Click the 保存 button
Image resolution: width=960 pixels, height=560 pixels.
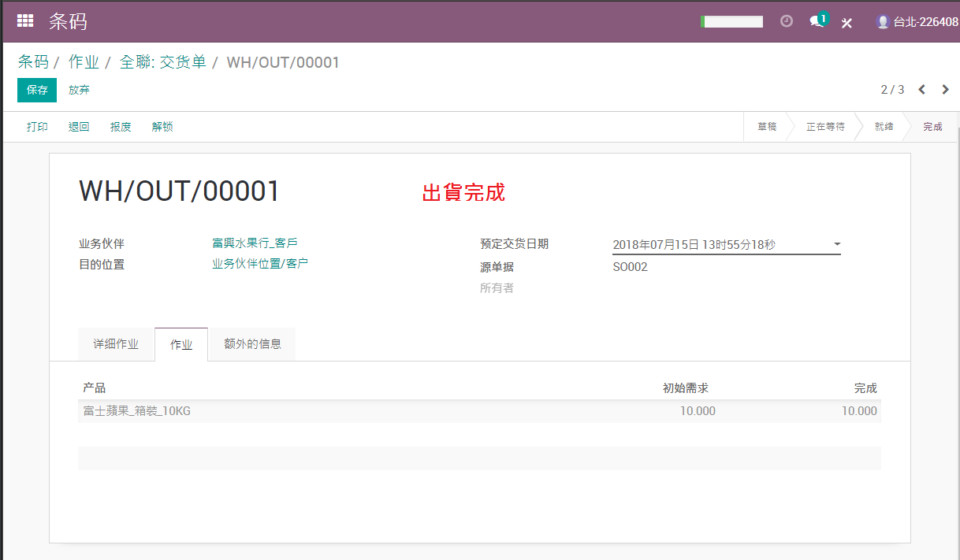point(37,90)
